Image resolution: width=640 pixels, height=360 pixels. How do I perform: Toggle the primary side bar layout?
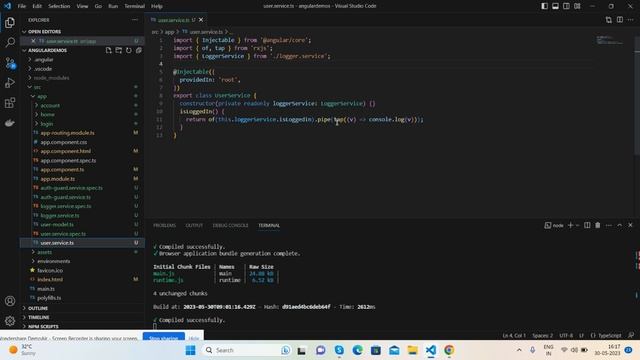544,6
